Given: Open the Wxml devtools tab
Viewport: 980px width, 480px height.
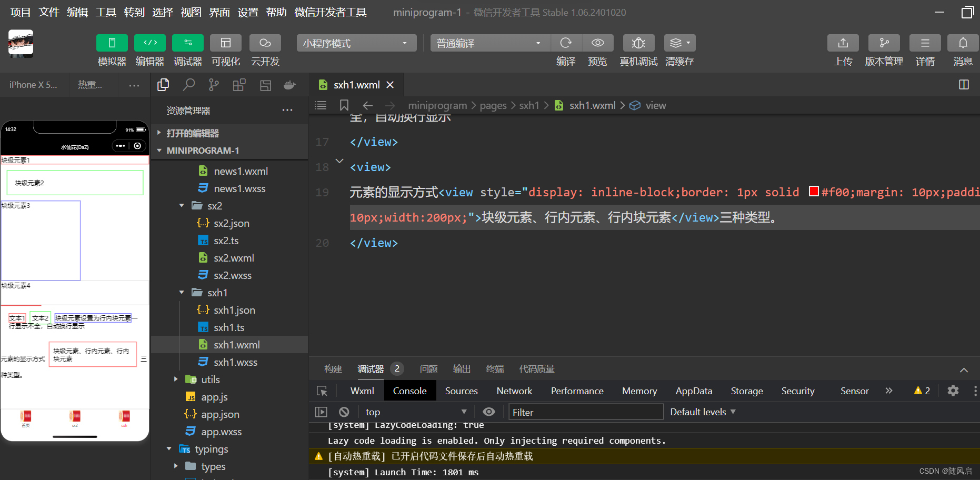Looking at the screenshot, I should pyautogui.click(x=362, y=391).
